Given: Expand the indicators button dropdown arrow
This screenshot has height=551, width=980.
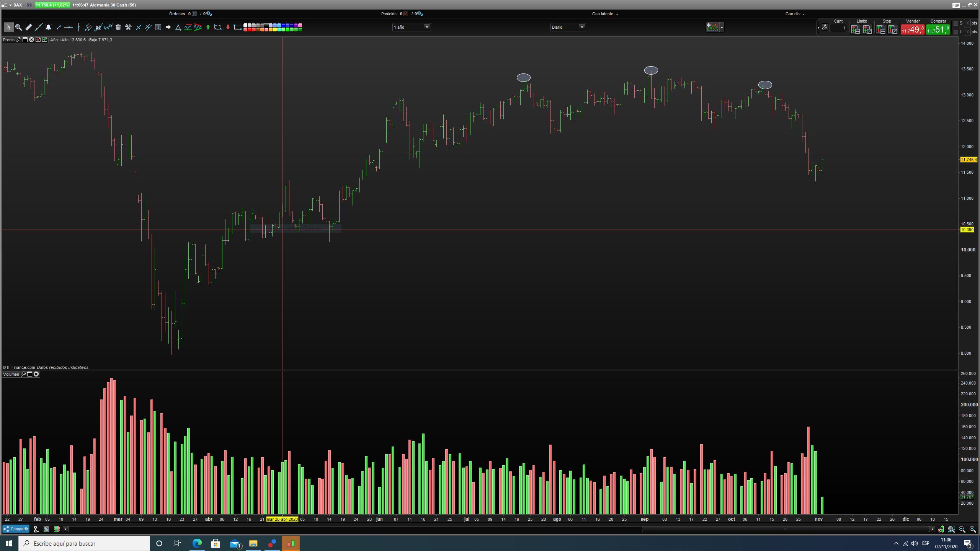Looking at the screenshot, I should pos(722,27).
